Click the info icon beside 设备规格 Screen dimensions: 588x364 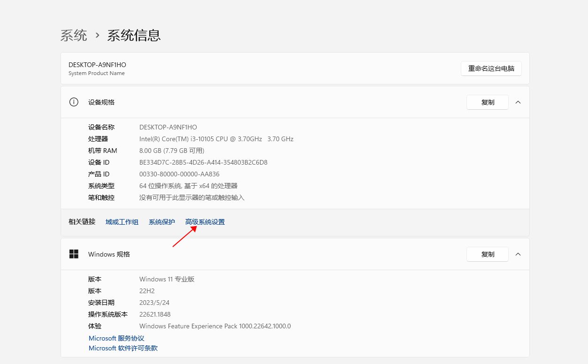[x=74, y=102]
